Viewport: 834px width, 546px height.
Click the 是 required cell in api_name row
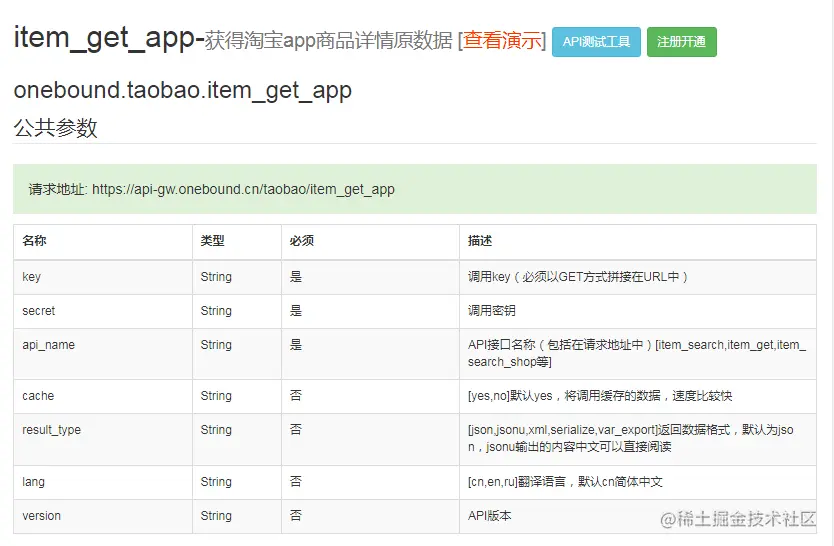[x=370, y=354]
